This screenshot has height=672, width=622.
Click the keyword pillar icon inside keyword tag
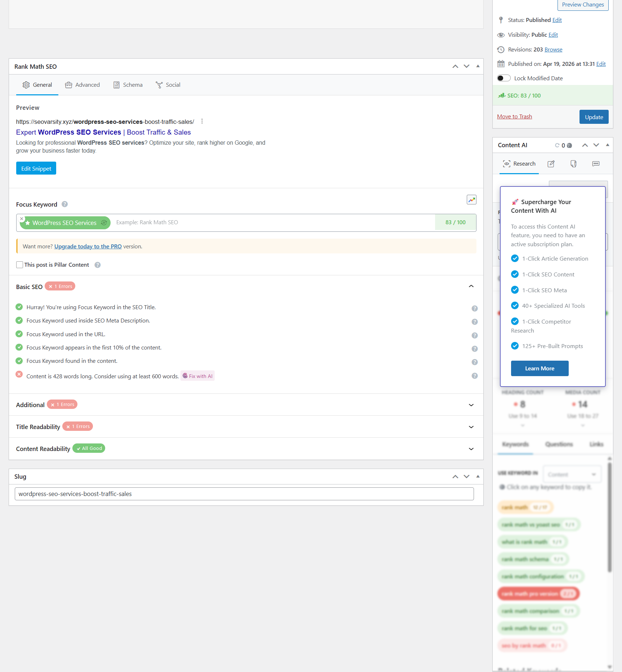pyautogui.click(x=104, y=223)
